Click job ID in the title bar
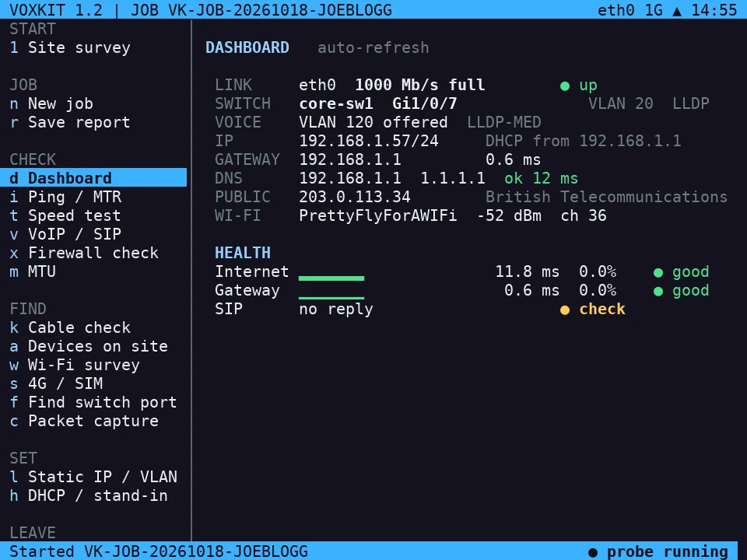Screen dimensions: 747x560 280,10
